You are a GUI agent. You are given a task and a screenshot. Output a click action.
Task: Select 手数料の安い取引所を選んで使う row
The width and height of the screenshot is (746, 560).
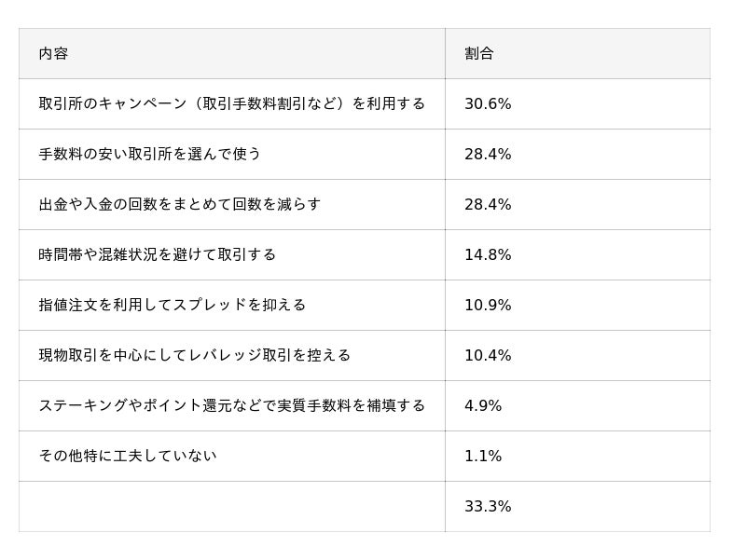pos(149,154)
